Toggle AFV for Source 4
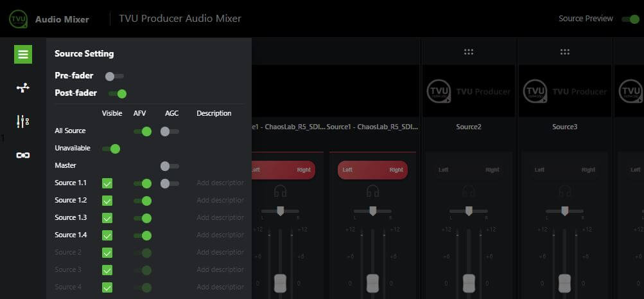The width and height of the screenshot is (644, 299). click(143, 287)
